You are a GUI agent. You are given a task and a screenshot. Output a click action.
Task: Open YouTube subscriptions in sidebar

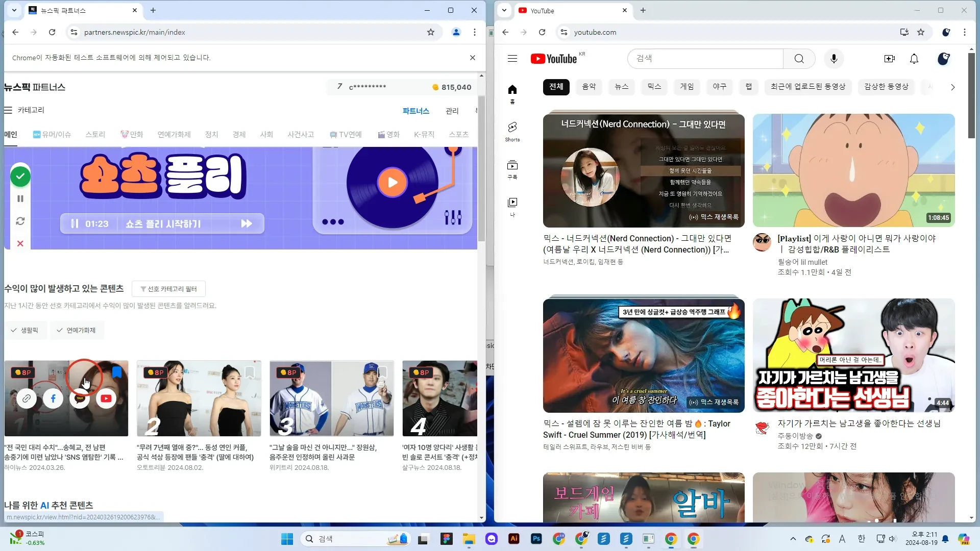512,170
